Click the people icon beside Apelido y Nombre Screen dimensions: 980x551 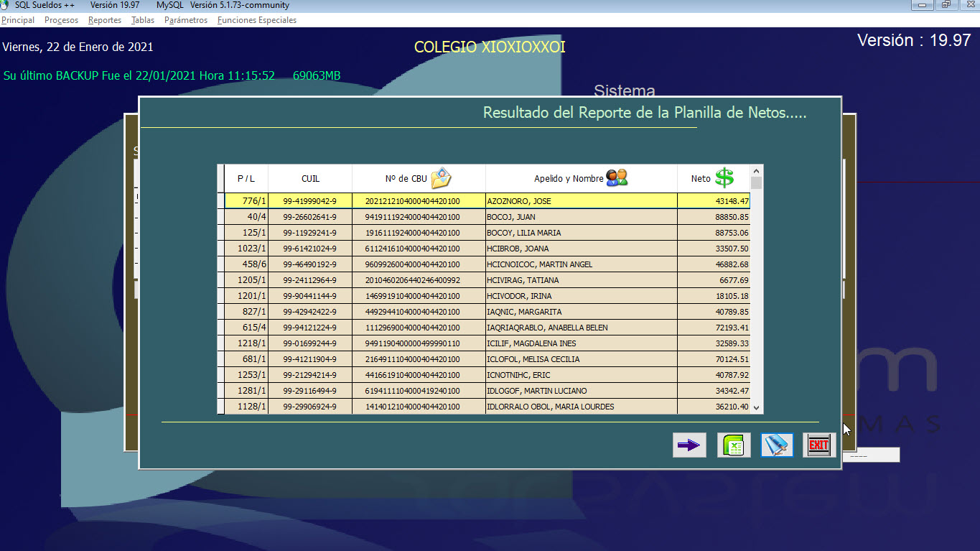click(617, 178)
